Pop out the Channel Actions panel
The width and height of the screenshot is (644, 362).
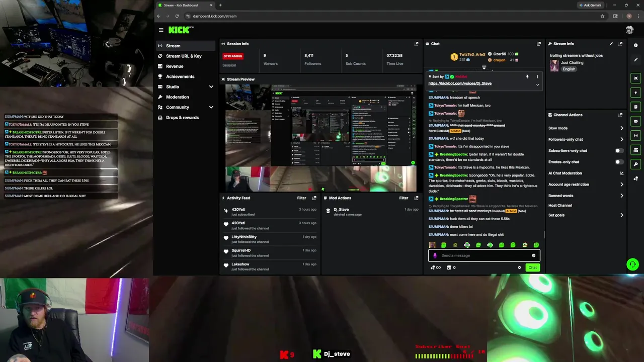(x=620, y=115)
